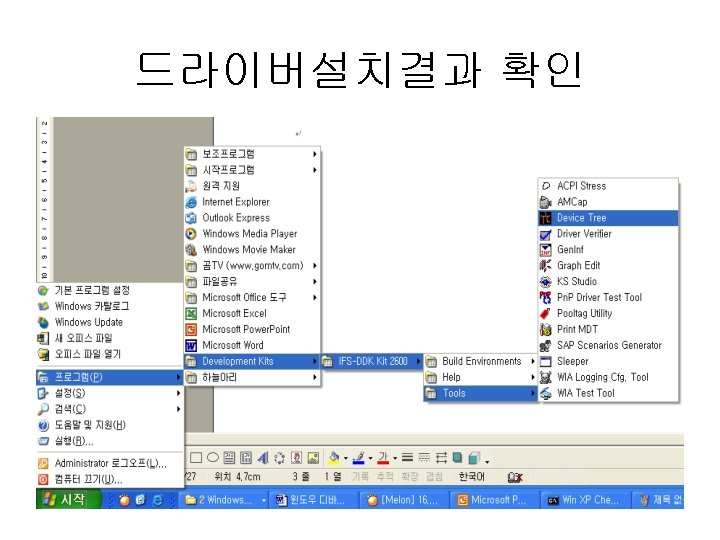Launch Graph Edit

point(608,265)
